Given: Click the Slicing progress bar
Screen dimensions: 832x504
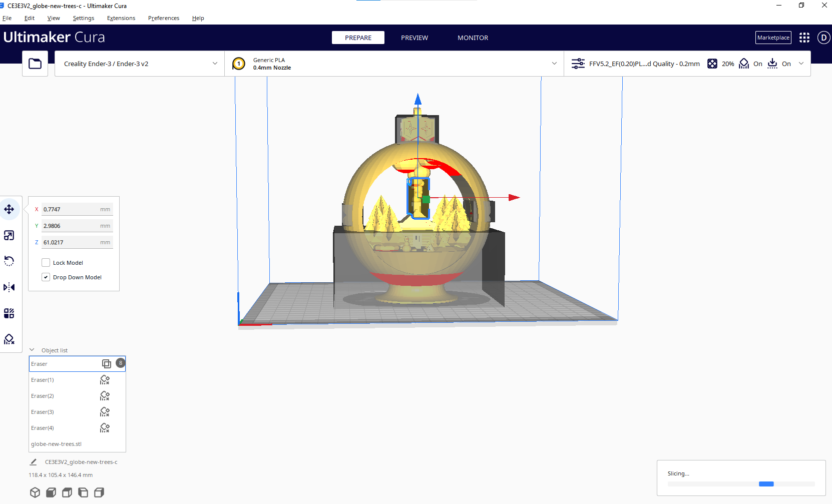Looking at the screenshot, I should pos(741,484).
